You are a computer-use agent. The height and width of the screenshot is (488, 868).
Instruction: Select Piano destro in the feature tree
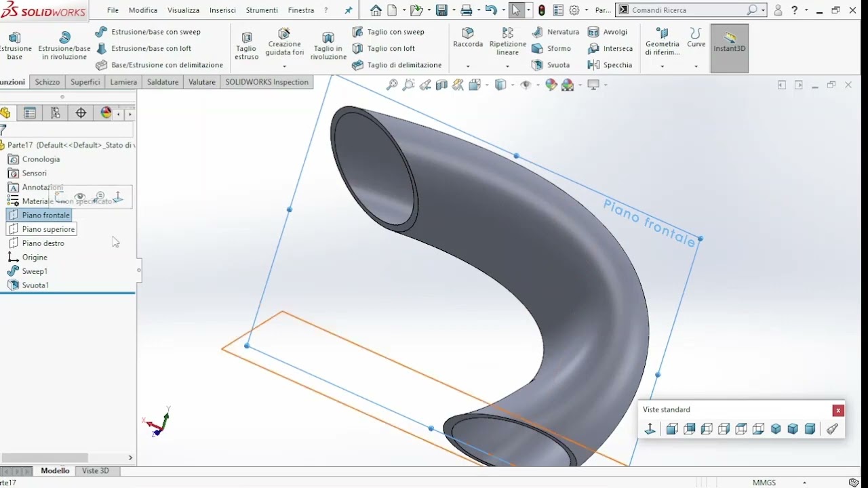click(36, 243)
